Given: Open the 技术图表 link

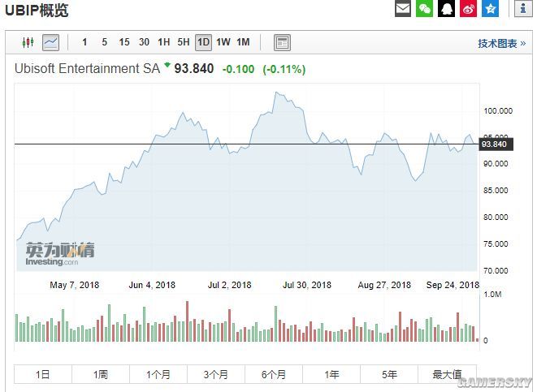Looking at the screenshot, I should coord(502,44).
